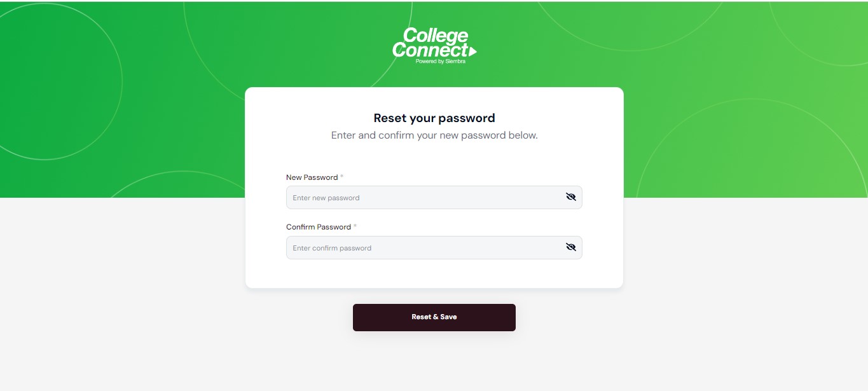Click the "Enter and confirm your new password below" subtitle
The image size is (868, 391).
(434, 135)
